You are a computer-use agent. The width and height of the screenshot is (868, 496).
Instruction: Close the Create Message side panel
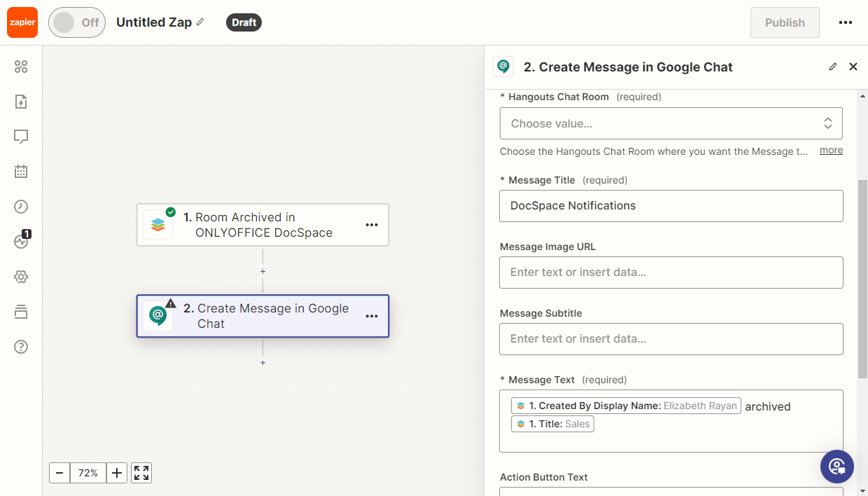tap(853, 67)
